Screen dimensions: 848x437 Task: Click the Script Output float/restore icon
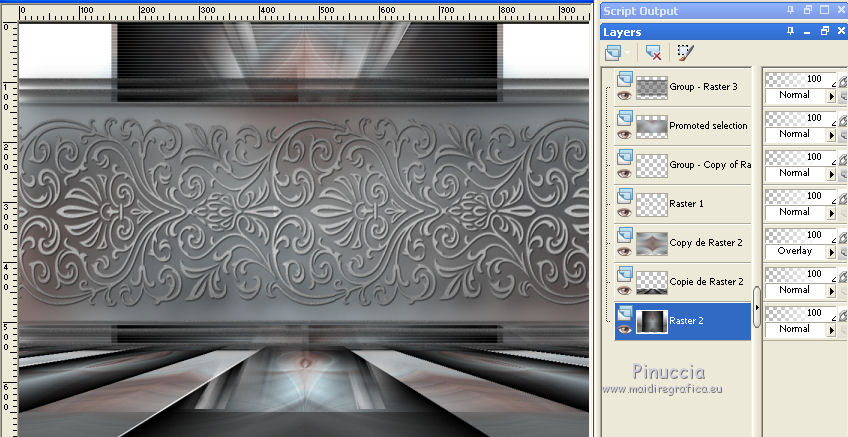[x=808, y=10]
